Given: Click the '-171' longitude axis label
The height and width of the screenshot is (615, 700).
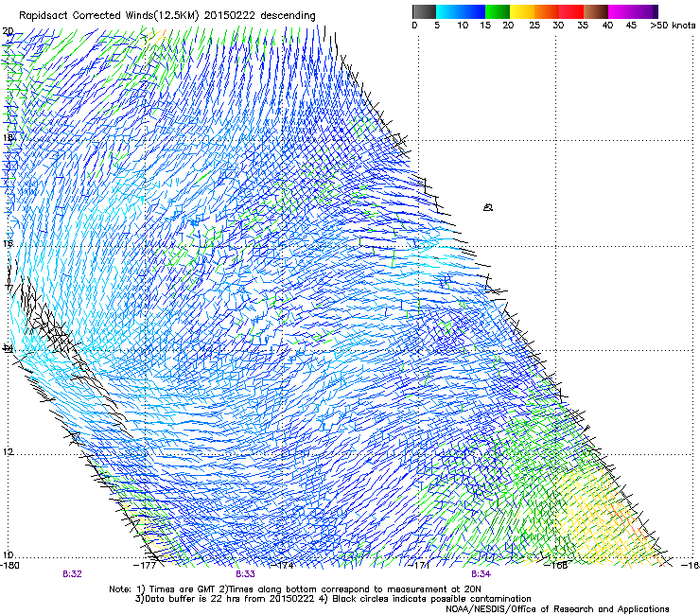Looking at the screenshot, I should (x=419, y=565).
